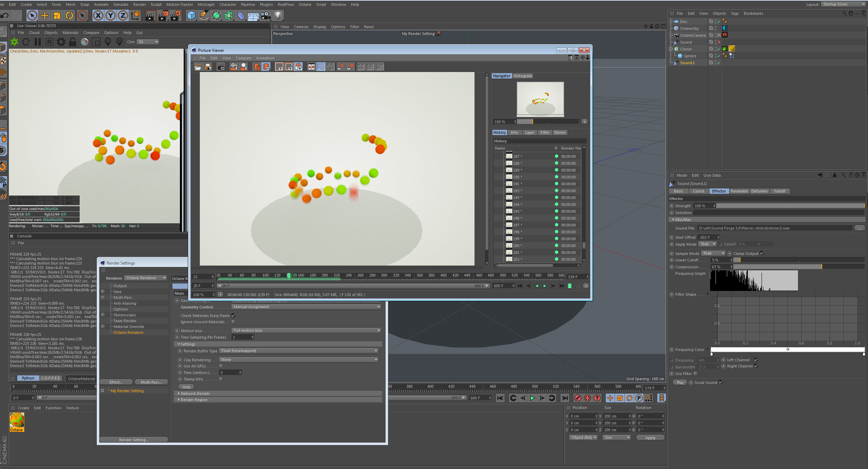Toggle Check Materials Every Frame checkbox
Viewport: 868px width, 469px height.
tap(233, 315)
